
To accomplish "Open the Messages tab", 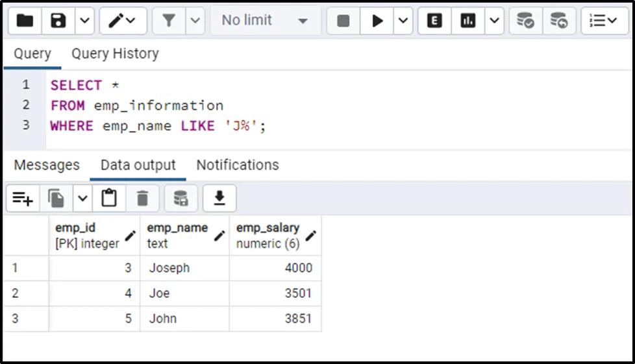I will point(47,165).
